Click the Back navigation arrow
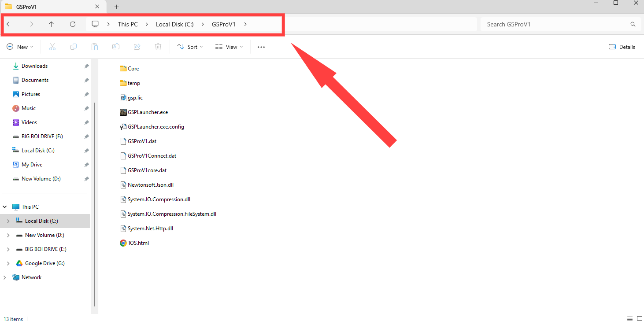The width and height of the screenshot is (644, 321). click(9, 24)
